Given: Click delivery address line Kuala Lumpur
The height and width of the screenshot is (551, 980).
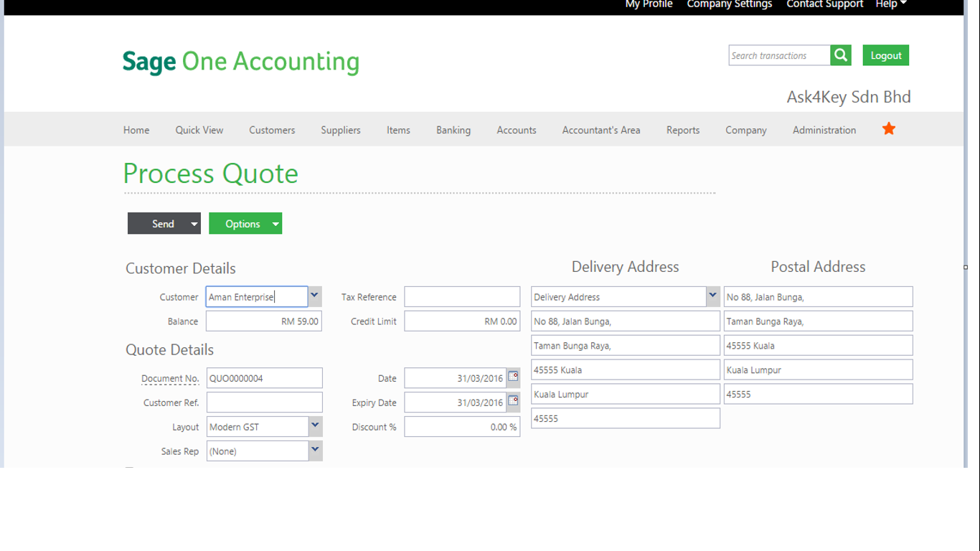Looking at the screenshot, I should [626, 394].
